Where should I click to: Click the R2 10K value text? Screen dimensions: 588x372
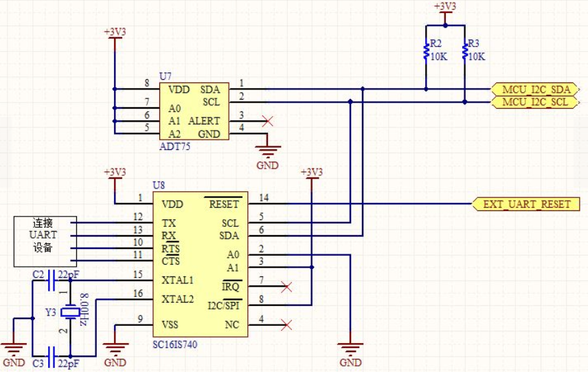[x=439, y=56]
